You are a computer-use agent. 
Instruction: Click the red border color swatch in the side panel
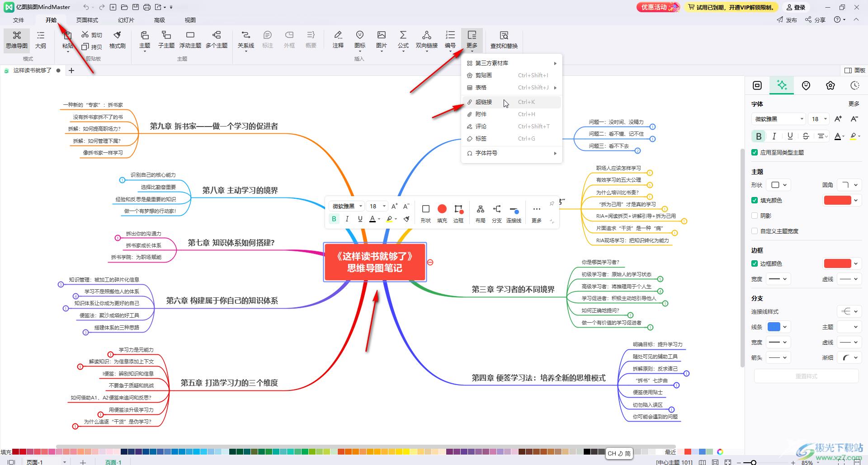837,263
